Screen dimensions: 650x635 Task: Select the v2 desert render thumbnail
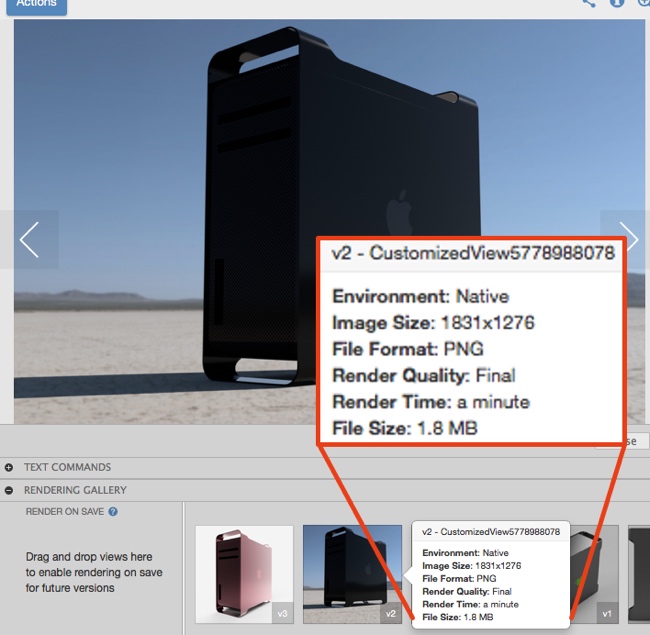(352, 574)
